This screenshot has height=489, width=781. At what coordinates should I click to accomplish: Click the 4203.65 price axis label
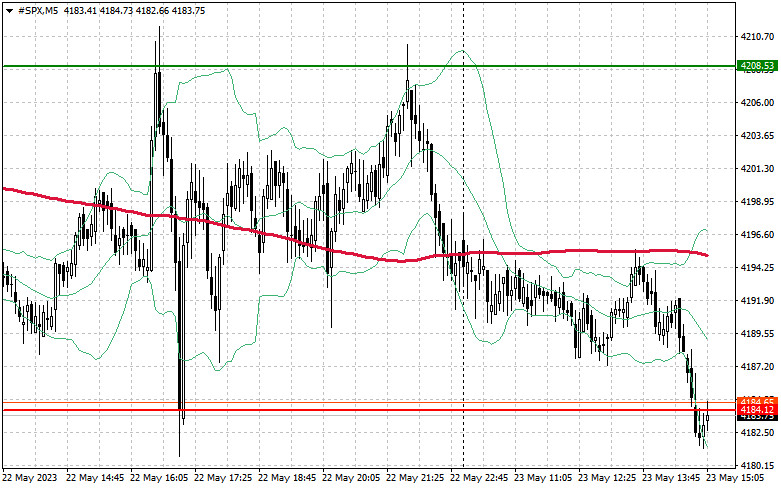[x=757, y=135]
